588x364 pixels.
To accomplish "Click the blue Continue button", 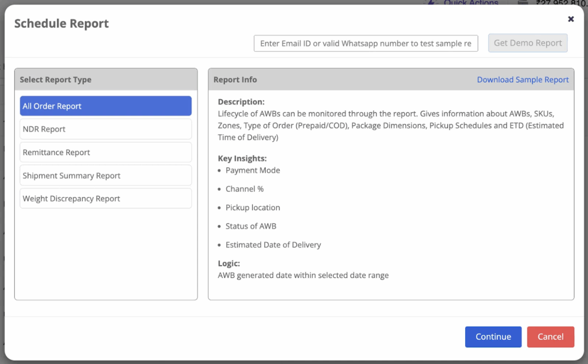I will (x=493, y=337).
